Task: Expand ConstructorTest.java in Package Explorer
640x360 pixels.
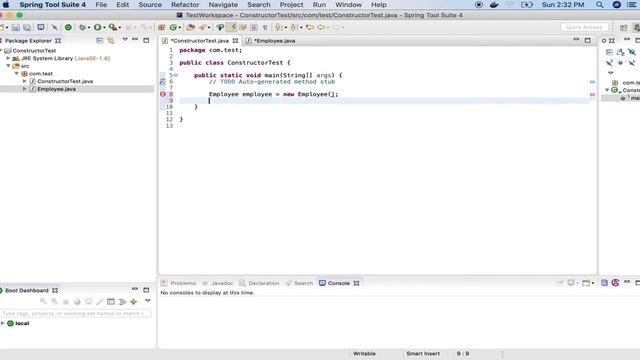Action: click(24, 81)
